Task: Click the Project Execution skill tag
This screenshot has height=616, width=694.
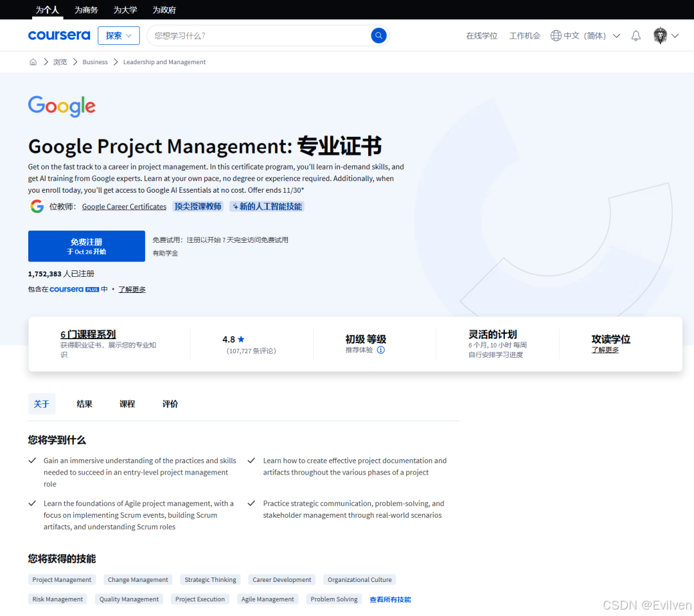Action: [200, 599]
